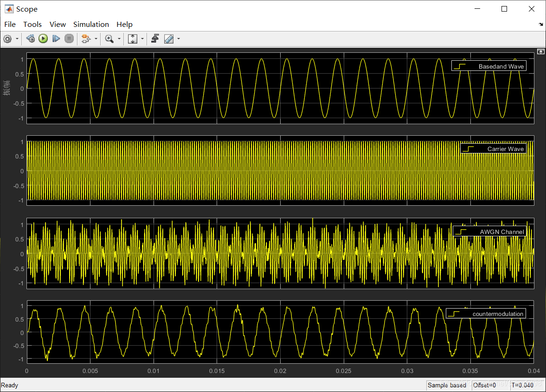Click the grey Stop simulation button

click(69, 38)
